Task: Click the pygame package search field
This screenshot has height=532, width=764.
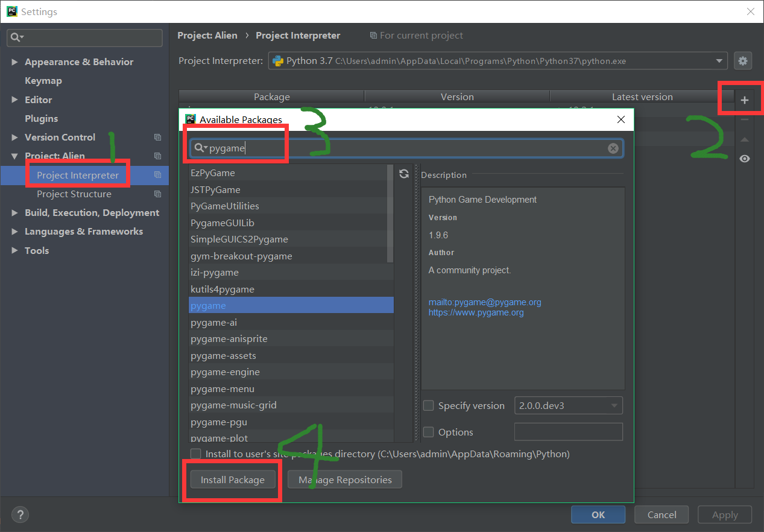Action: point(406,148)
